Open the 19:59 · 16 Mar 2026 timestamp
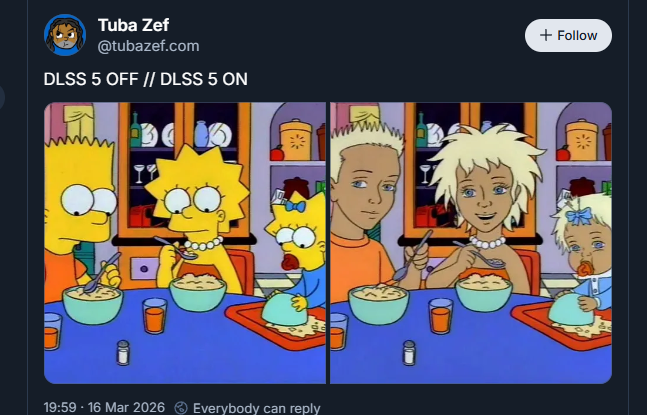Screen dimensions: 647x415 coord(104,408)
